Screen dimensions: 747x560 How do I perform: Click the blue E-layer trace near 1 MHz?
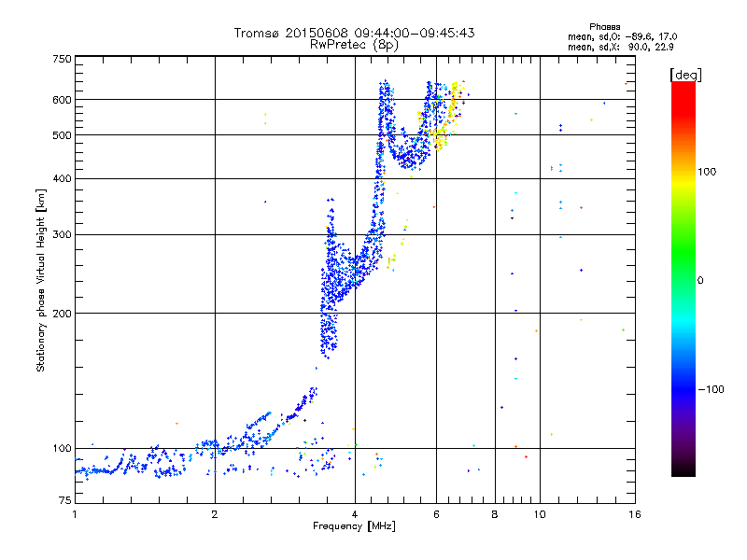95,470
